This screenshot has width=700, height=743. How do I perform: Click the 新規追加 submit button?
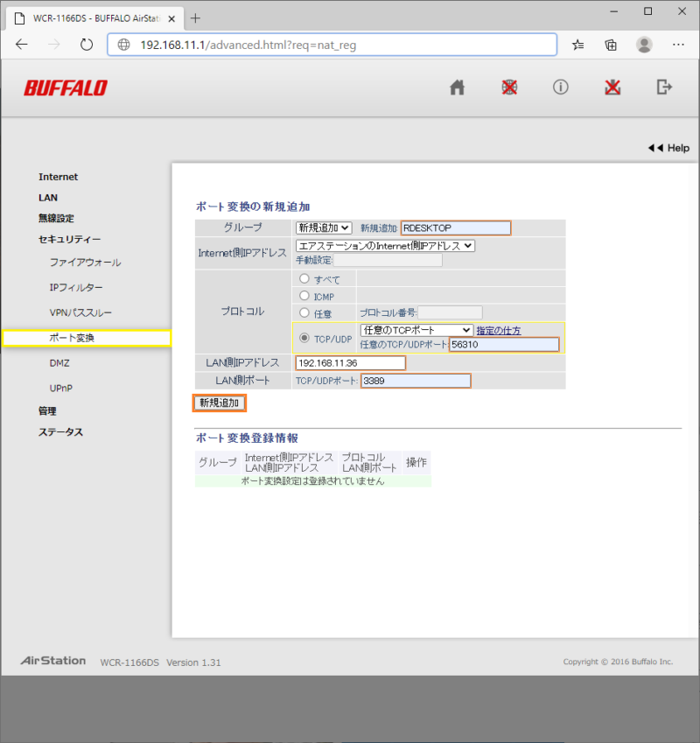[x=220, y=403]
